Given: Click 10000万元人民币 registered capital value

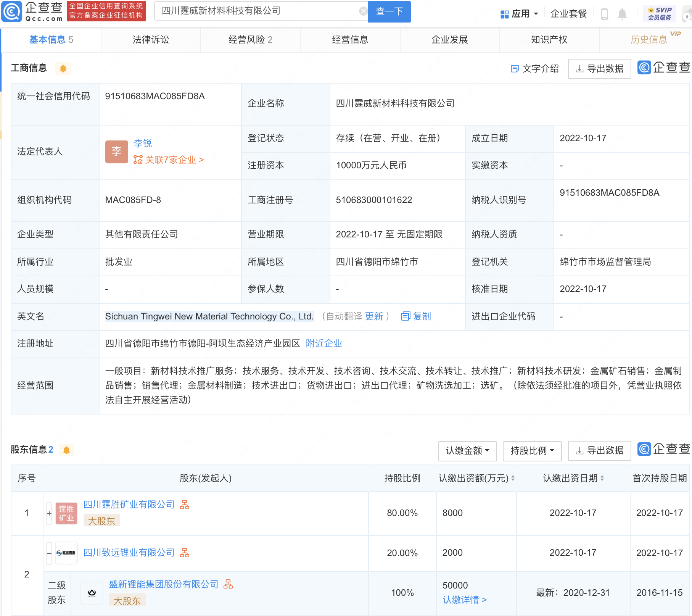Looking at the screenshot, I should (x=371, y=165).
